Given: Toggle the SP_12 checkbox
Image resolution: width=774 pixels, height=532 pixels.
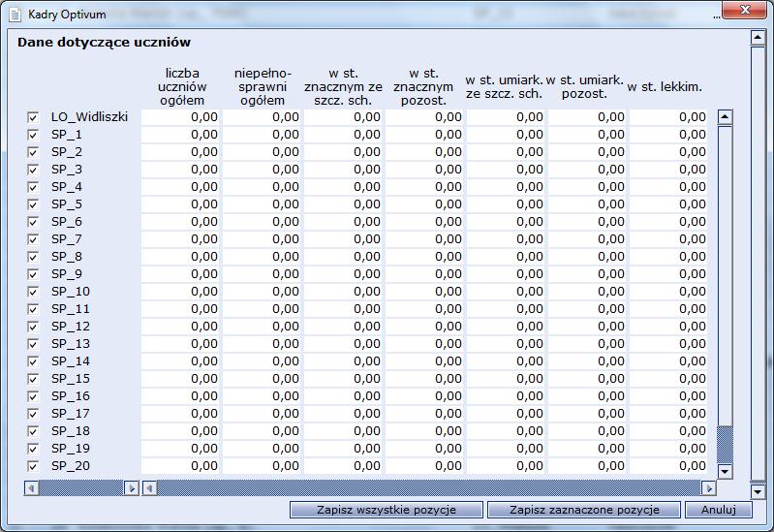Looking at the screenshot, I should click(x=33, y=327).
